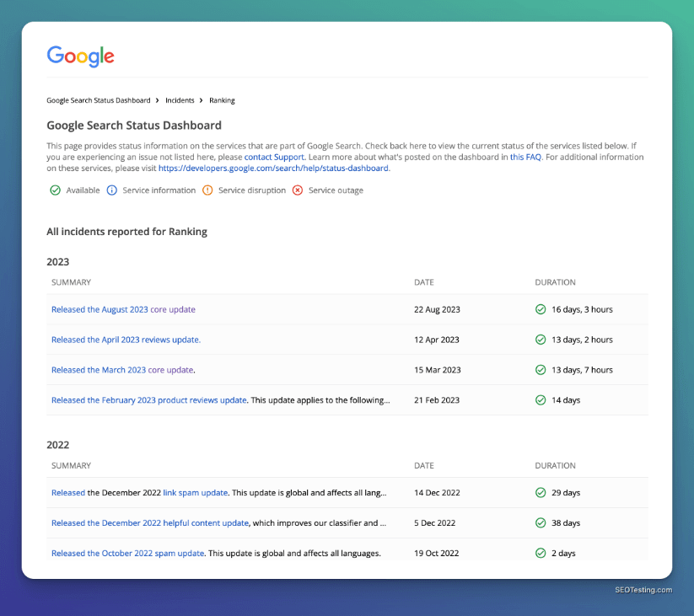Click the DURATION column header under 2023
This screenshot has width=694, height=616.
pos(556,282)
